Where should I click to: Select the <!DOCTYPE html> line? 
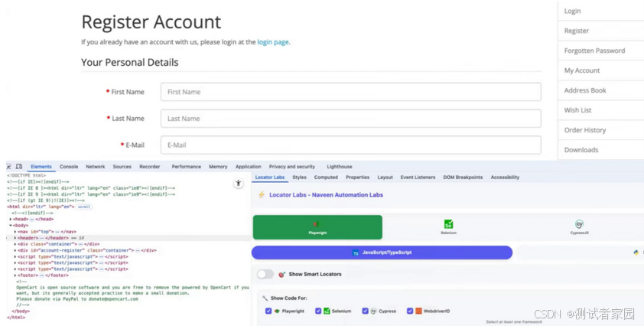point(27,175)
